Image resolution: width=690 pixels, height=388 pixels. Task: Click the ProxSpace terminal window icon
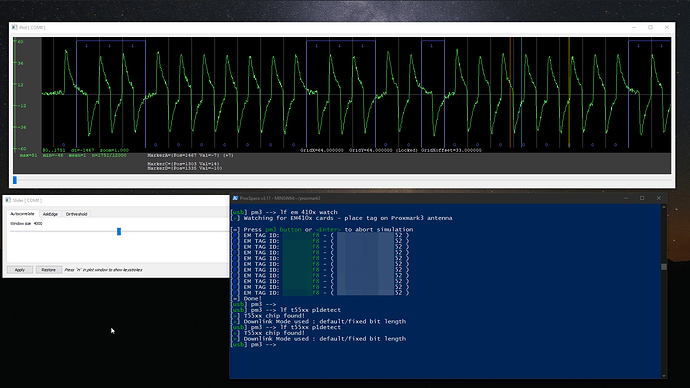tap(235, 198)
